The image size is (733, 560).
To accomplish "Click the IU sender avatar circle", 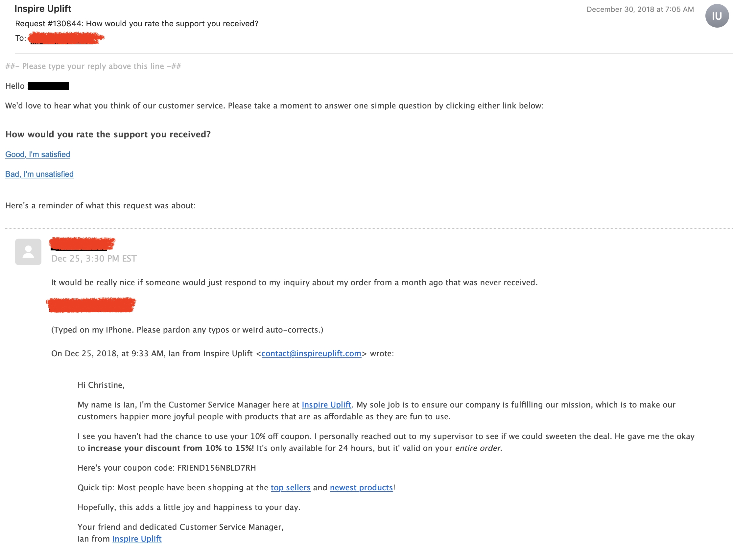I will 716,16.
